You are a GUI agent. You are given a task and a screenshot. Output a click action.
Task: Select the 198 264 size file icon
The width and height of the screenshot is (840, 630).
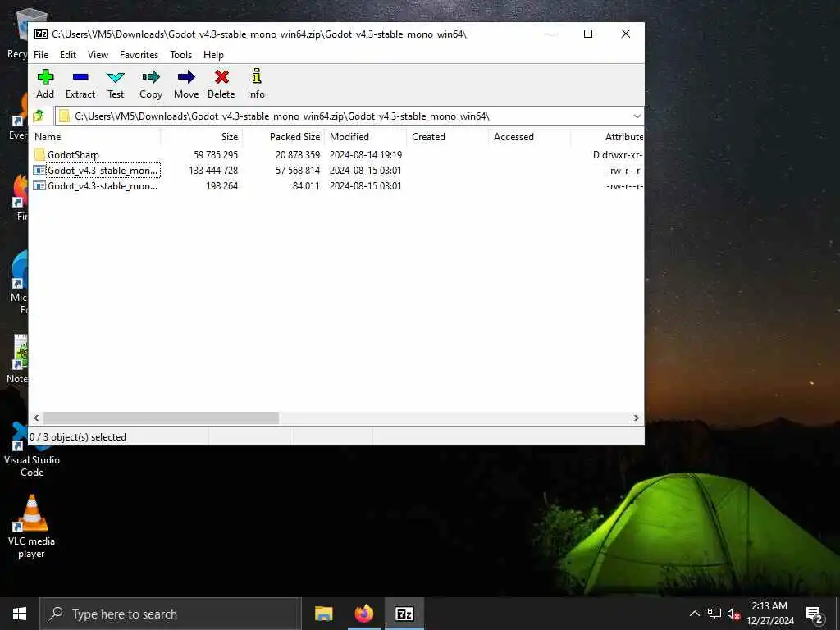(x=39, y=186)
